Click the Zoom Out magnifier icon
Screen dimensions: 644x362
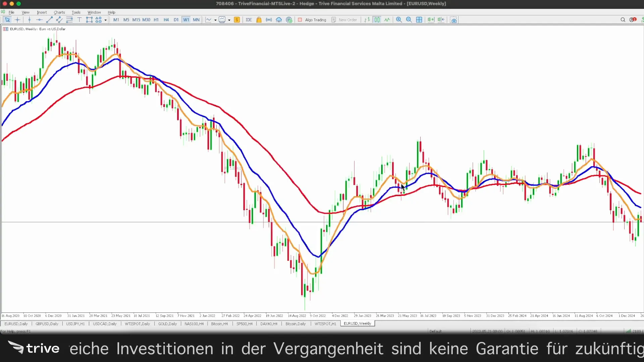pyautogui.click(x=409, y=20)
